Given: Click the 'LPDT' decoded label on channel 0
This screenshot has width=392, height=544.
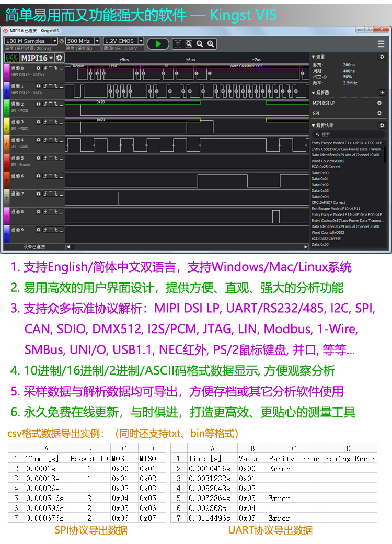Looking at the screenshot, I should click(x=113, y=66).
